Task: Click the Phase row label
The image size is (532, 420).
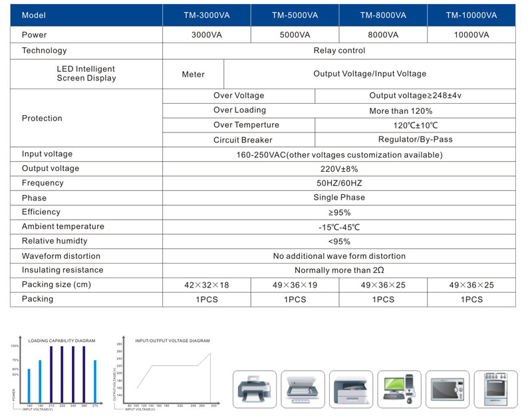Action: [35, 198]
